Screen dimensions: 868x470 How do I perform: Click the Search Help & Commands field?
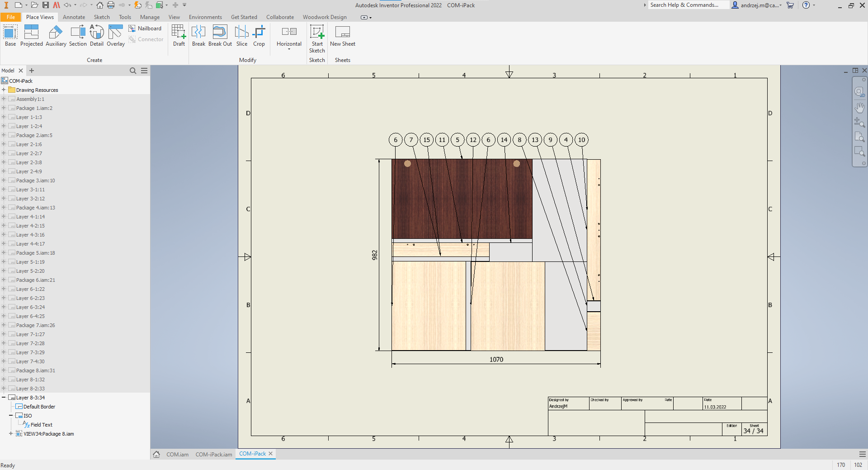687,5
